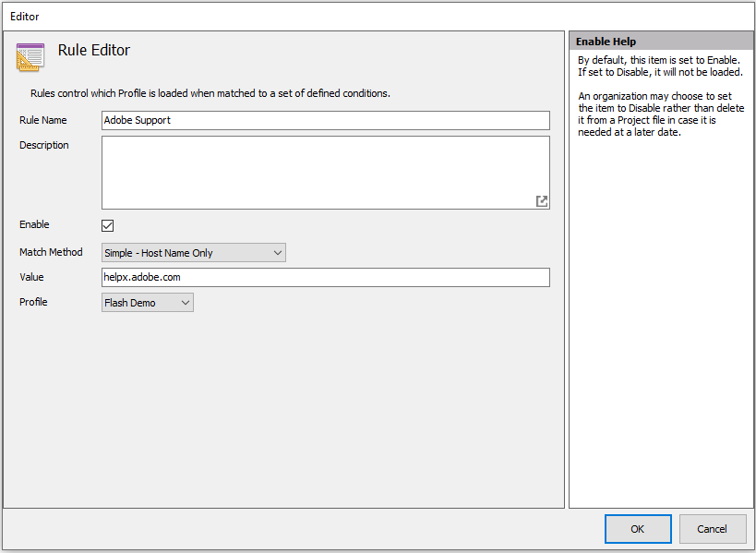
Task: Click the Editor window title
Action: pyautogui.click(x=25, y=17)
